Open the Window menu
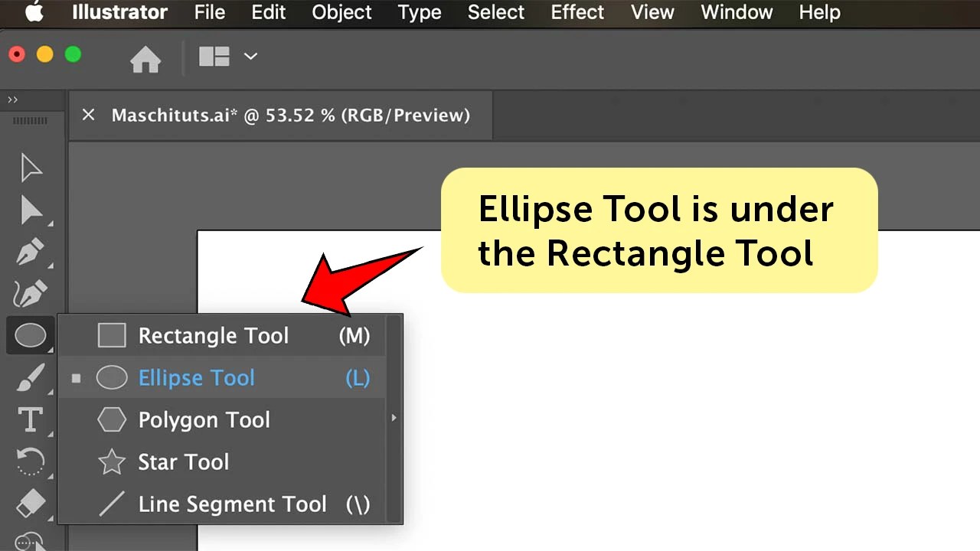Viewport: 980px width, 551px height. 737,12
